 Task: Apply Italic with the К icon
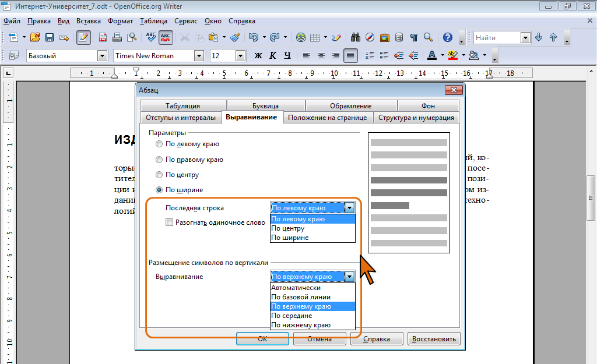pyautogui.click(x=273, y=55)
